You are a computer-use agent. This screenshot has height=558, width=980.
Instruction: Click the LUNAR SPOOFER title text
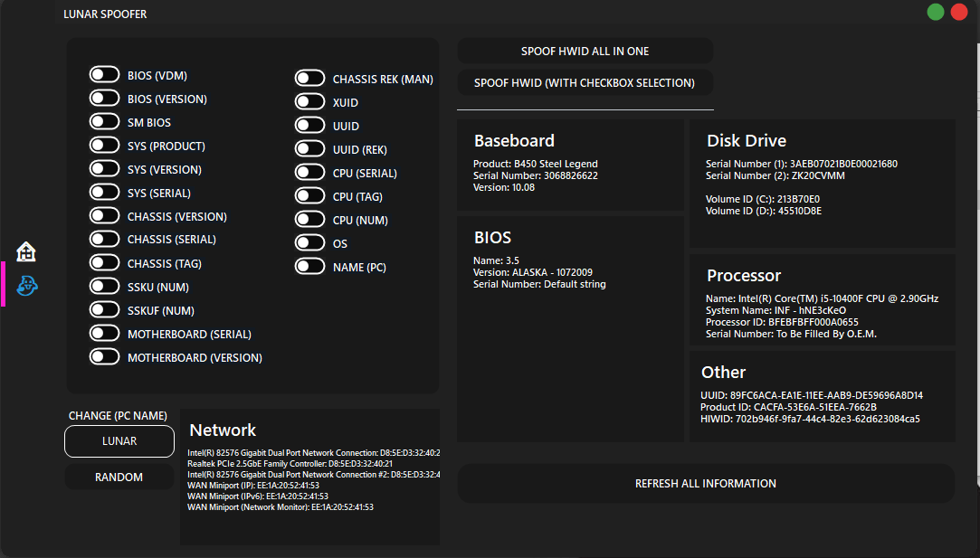click(x=105, y=14)
